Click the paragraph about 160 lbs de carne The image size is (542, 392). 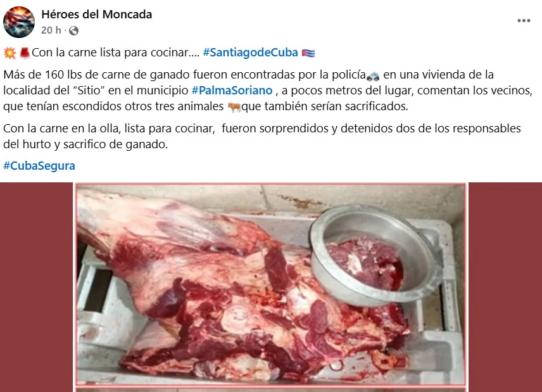click(x=268, y=91)
